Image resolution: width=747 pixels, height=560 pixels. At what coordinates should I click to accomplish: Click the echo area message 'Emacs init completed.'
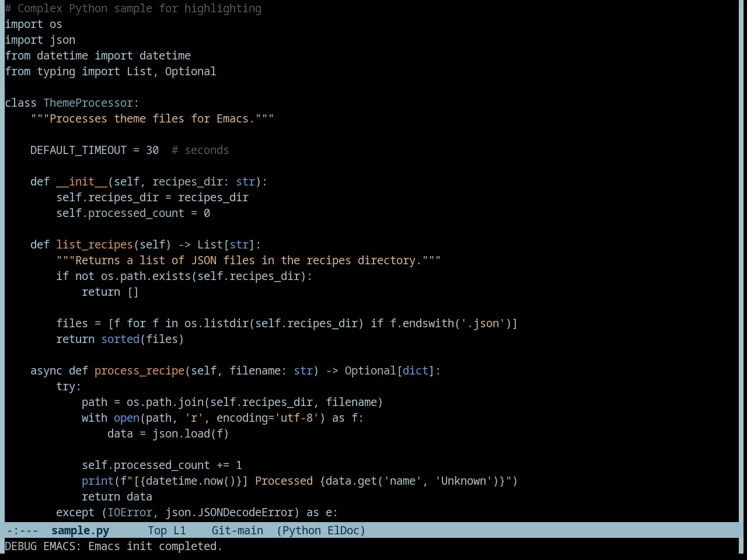pos(155,546)
